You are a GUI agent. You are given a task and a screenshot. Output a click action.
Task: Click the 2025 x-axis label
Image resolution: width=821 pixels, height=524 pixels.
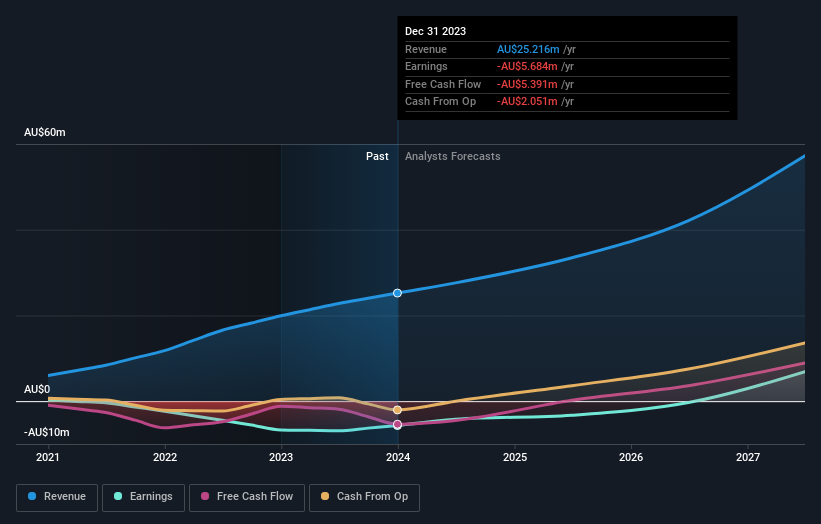[x=515, y=457]
